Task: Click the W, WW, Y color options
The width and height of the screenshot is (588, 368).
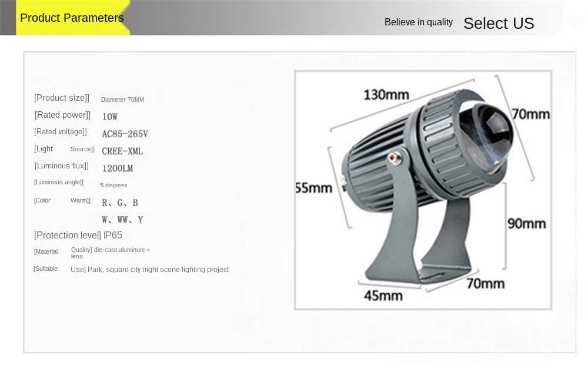Action: [122, 220]
